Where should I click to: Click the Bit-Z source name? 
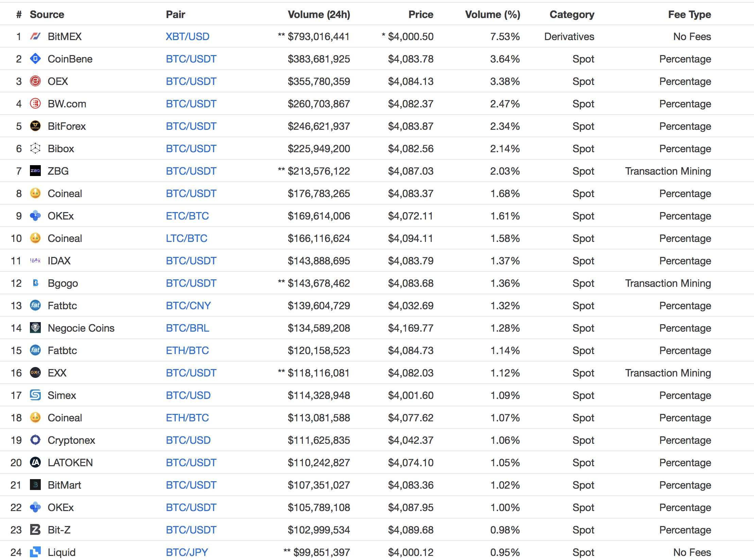coord(59,530)
